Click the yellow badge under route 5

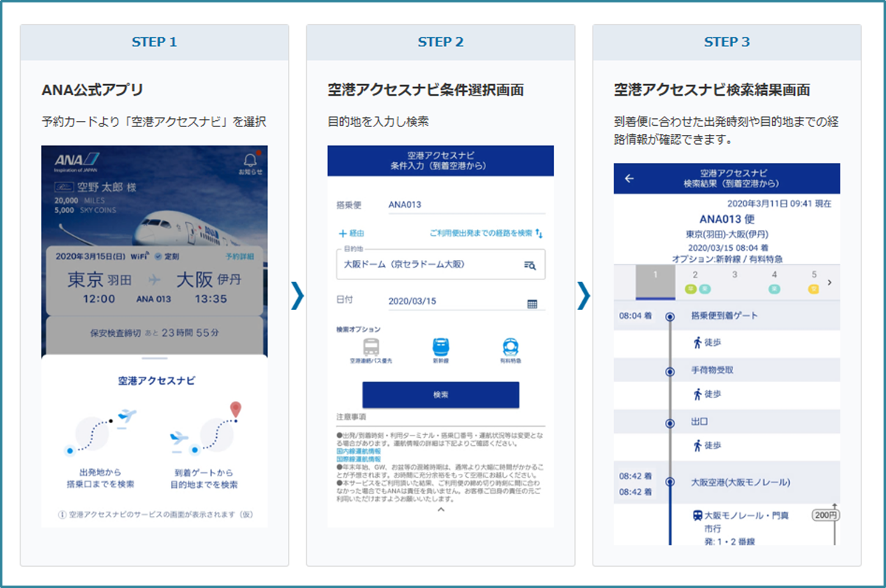coord(813,289)
